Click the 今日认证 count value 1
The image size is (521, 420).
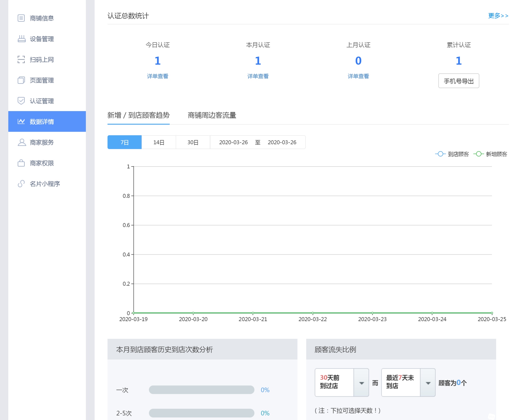(x=158, y=61)
